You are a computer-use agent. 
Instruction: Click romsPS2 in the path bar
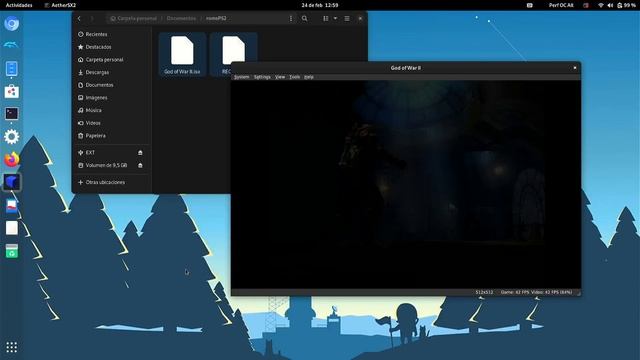tap(216, 18)
